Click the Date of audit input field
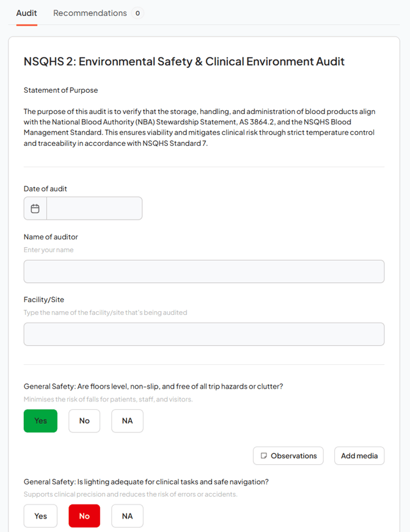Screen dimensions: 410x532 pyautogui.click(x=93, y=208)
